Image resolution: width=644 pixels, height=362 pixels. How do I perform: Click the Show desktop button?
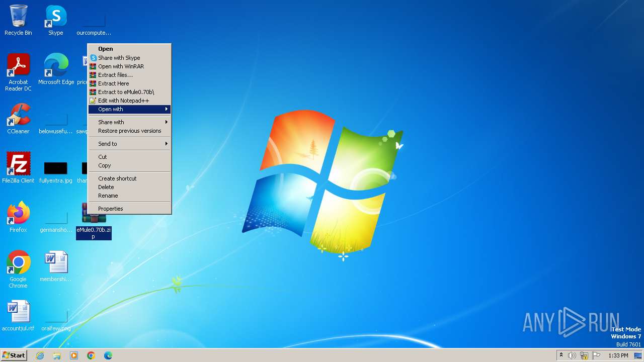coord(639,355)
